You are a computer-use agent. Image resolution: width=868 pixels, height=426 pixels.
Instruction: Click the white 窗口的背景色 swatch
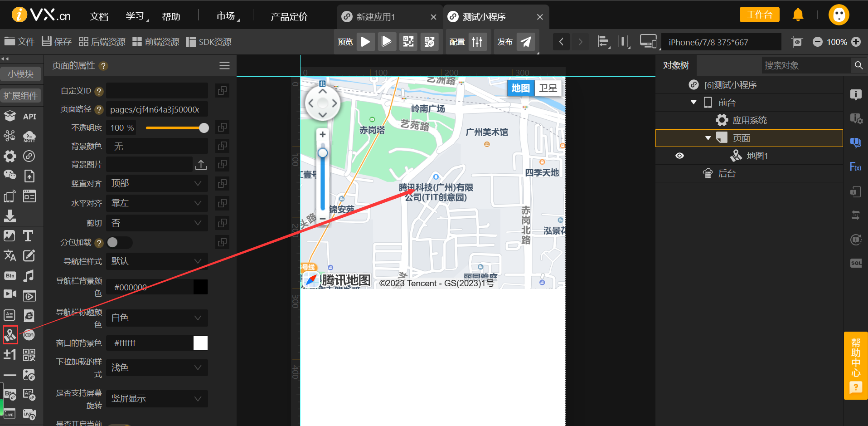click(200, 343)
